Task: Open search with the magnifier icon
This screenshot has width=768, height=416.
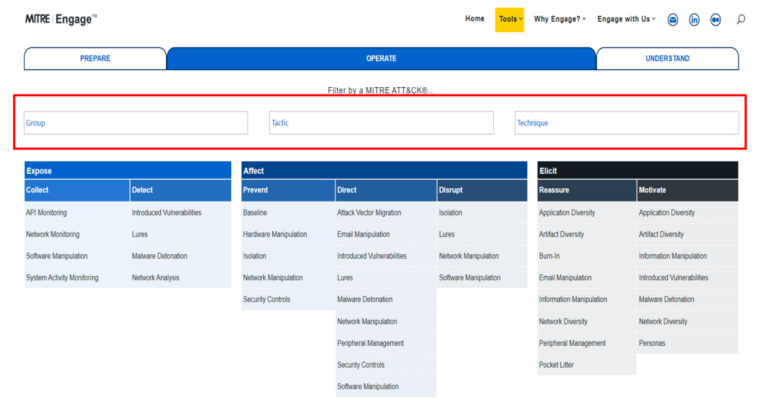Action: pyautogui.click(x=741, y=19)
